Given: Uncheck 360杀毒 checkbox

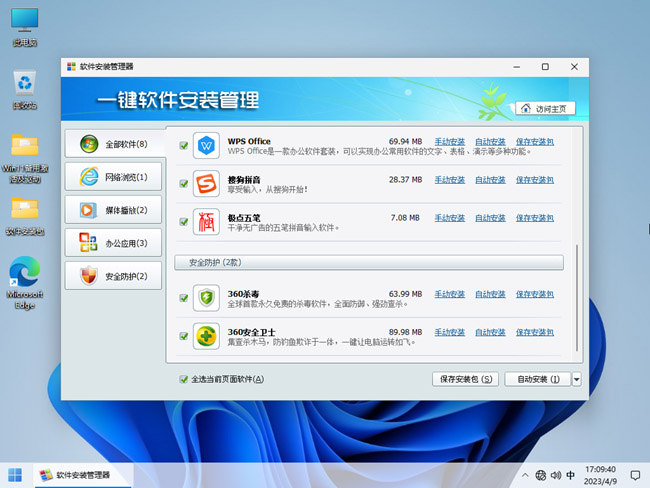Looking at the screenshot, I should click(184, 298).
